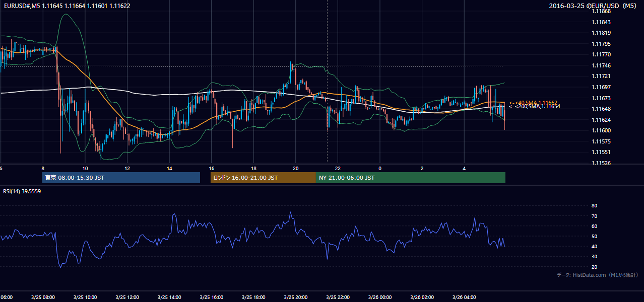Select the ロンドン 16:00-21:00 JST session bar
The width and height of the screenshot is (644, 302).
pyautogui.click(x=263, y=178)
